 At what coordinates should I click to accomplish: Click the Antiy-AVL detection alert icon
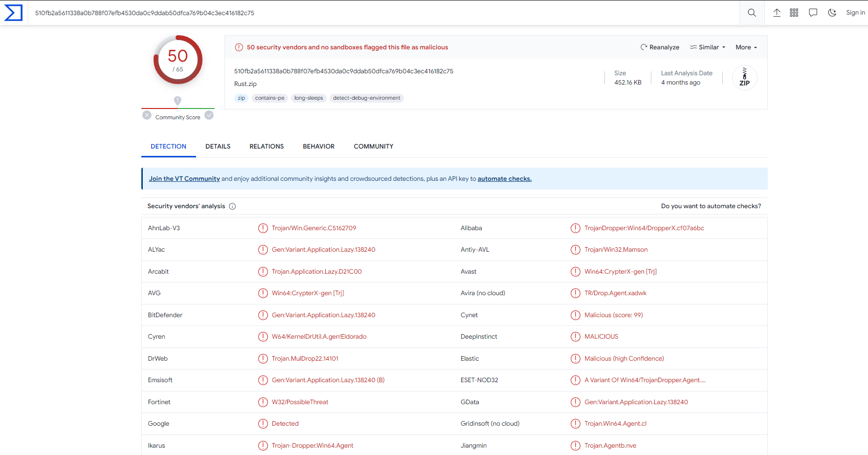tap(576, 250)
